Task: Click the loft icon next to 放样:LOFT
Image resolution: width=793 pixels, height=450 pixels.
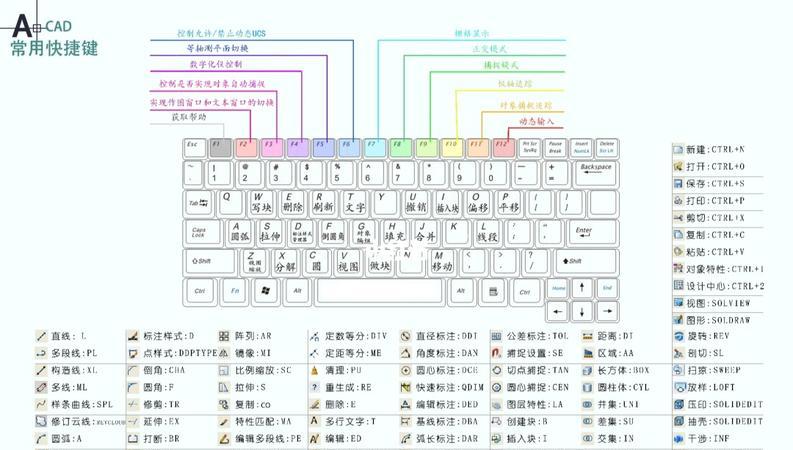Action: pos(679,387)
